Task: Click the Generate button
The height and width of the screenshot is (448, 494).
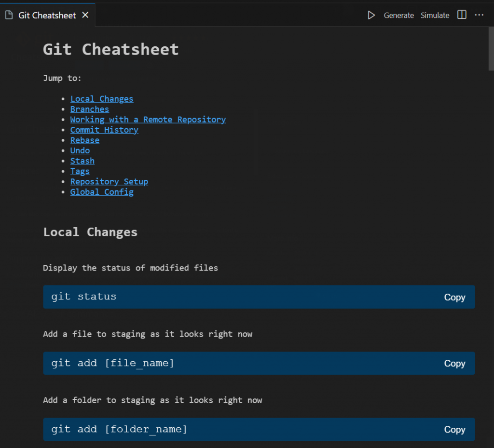Action: click(x=398, y=15)
